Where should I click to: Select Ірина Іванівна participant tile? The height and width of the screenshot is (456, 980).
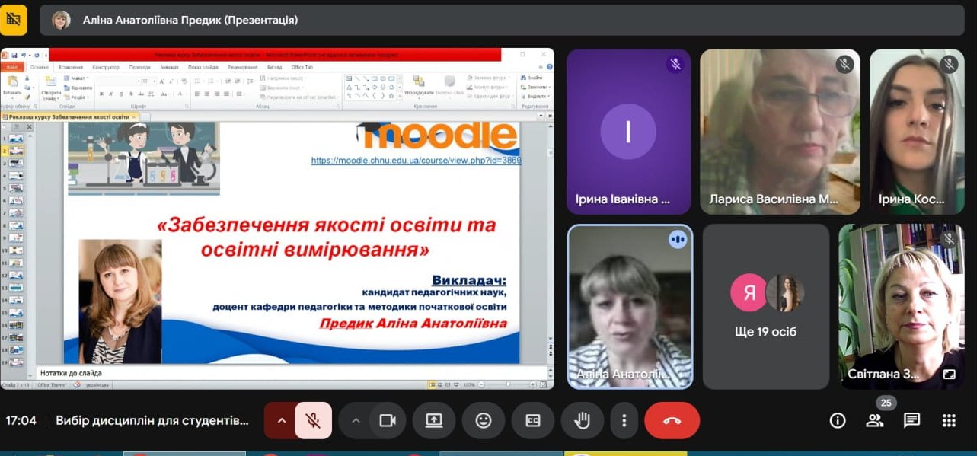tap(628, 132)
